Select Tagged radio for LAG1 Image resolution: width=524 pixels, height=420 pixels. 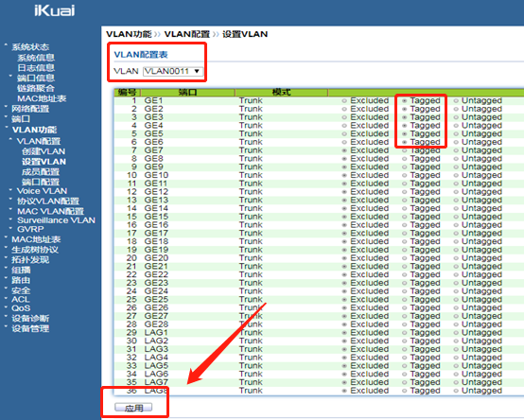click(405, 332)
